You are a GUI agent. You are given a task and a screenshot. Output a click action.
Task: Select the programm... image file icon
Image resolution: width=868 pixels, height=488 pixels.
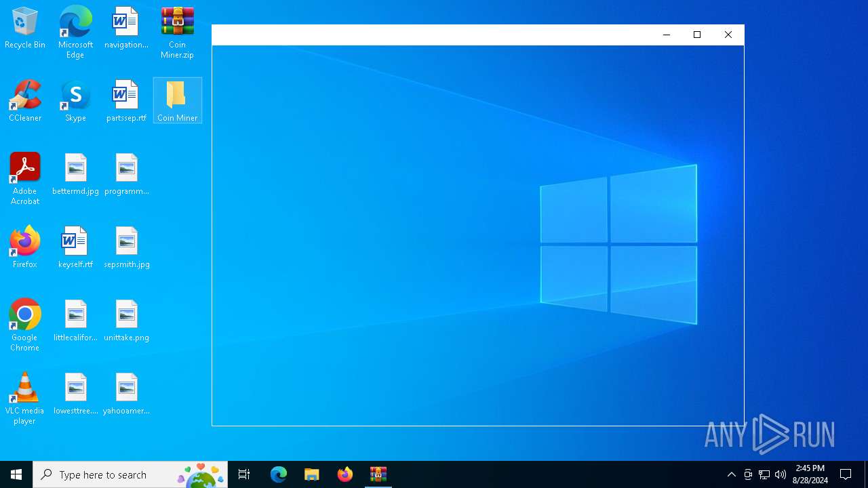click(x=126, y=174)
